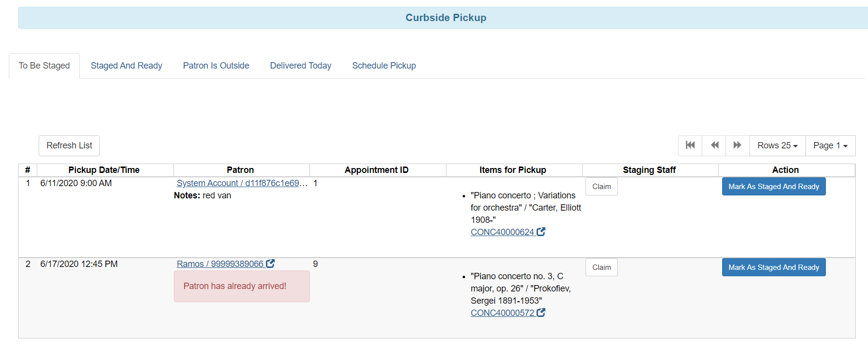View the Delivered Today tab
868x361 pixels.
click(300, 65)
